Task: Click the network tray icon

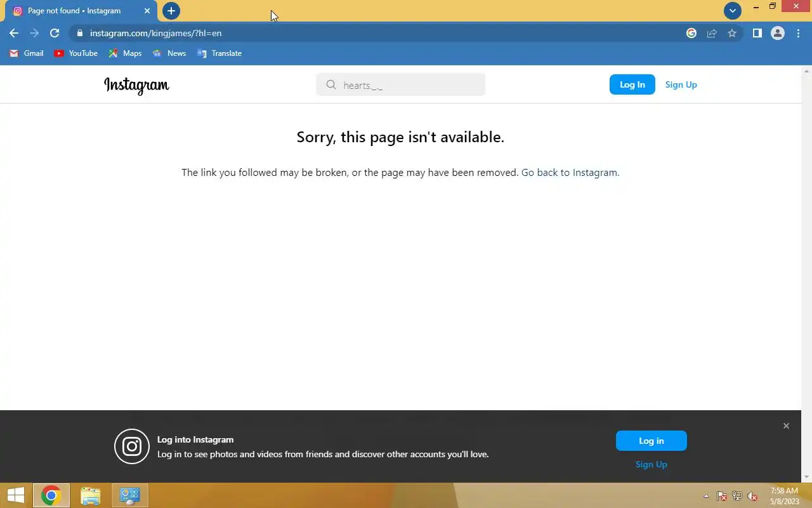Action: tap(737, 497)
